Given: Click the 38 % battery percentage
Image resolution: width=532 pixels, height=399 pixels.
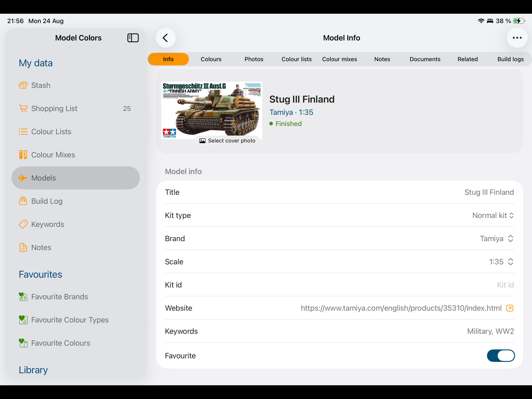Looking at the screenshot, I should (x=503, y=21).
